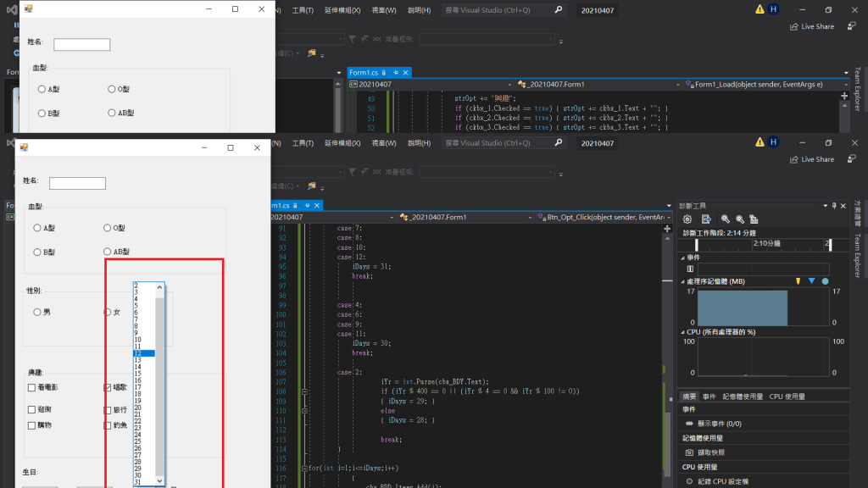The width and height of the screenshot is (868, 488).
Task: Split the Btn_Opt_Click code editor
Action: (667, 229)
